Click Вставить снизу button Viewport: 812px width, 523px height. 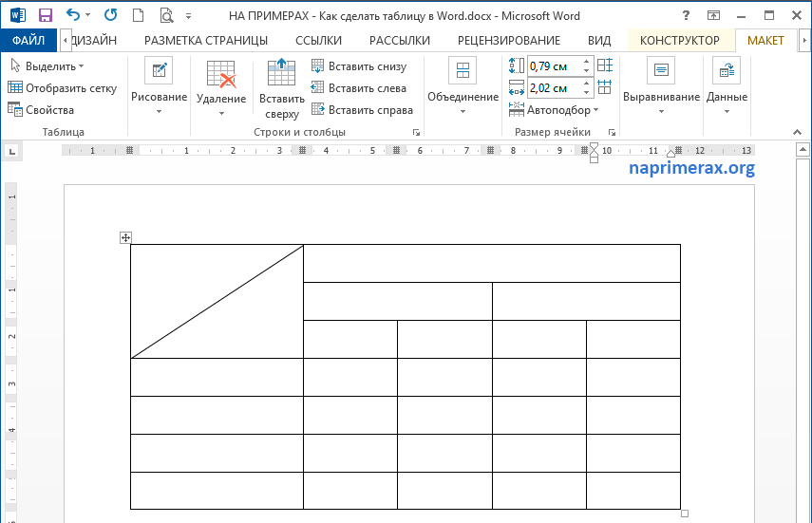coord(359,66)
